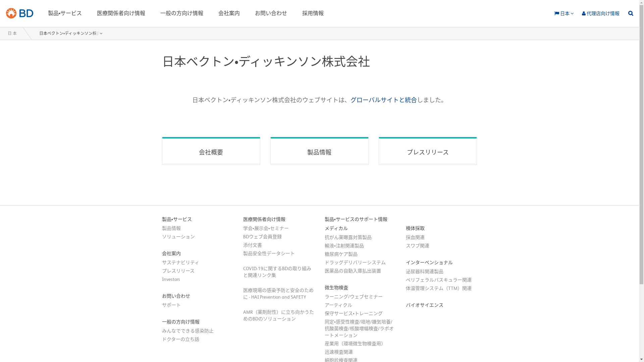644x362 pixels.
Task: Open footer link BDウェブ会員登録
Action: (x=262, y=237)
